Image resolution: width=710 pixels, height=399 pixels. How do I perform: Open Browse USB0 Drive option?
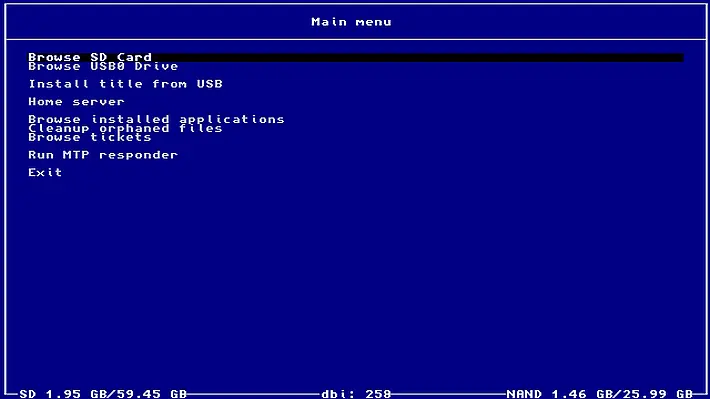(103, 67)
